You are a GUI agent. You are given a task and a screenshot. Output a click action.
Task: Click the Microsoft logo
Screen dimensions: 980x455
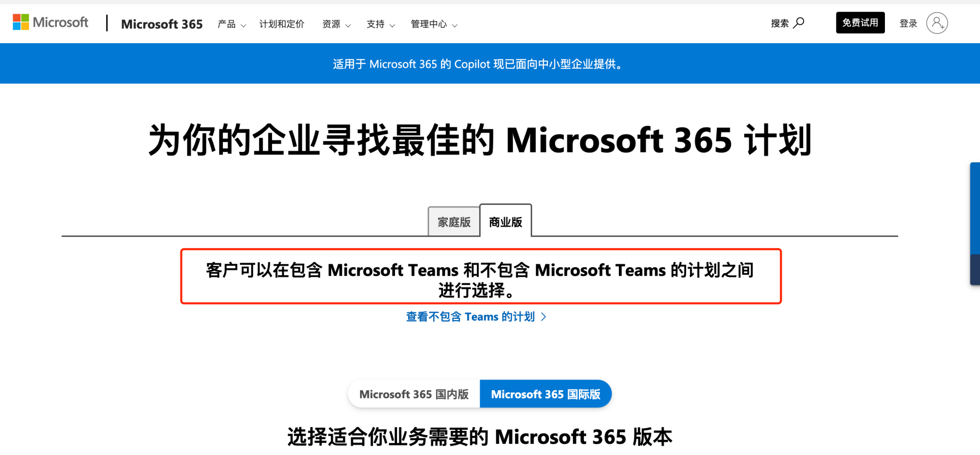[50, 23]
